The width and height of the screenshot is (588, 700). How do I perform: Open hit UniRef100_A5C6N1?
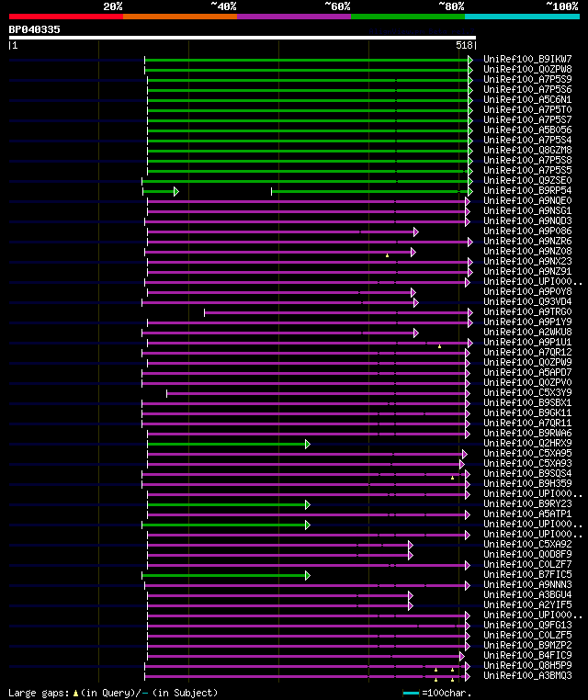(527, 99)
